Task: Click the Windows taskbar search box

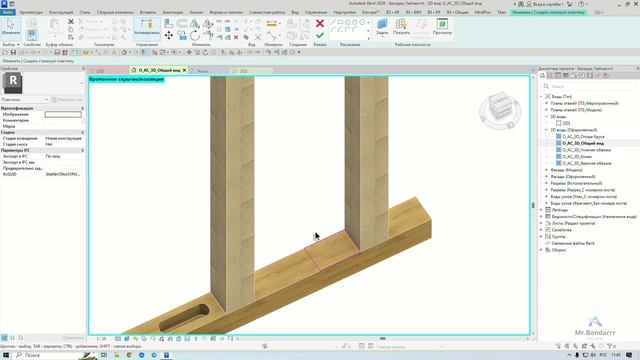Action: tap(52, 355)
